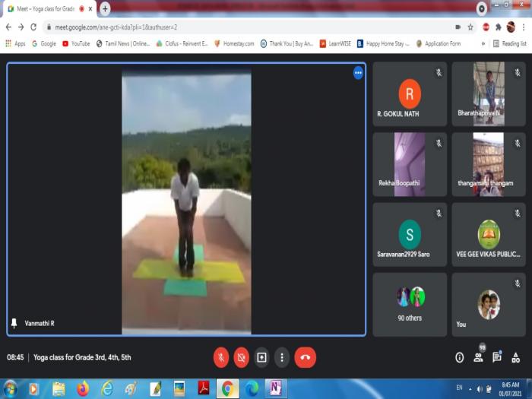Click the muted mic icon on You tile
The width and height of the screenshot is (532, 399).
(x=518, y=283)
